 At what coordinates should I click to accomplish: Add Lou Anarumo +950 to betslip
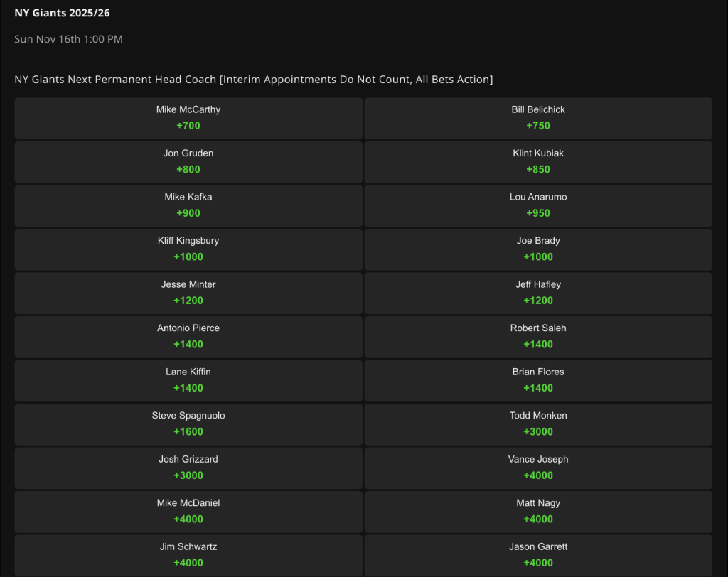(x=538, y=205)
